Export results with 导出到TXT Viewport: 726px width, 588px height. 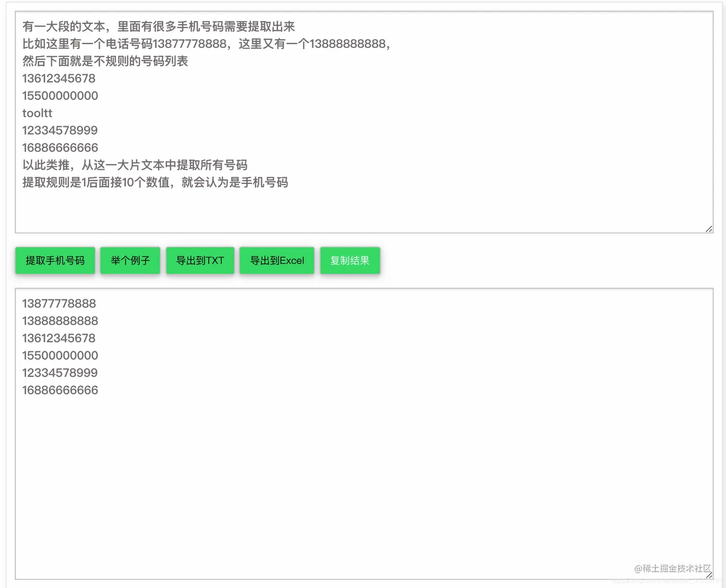[x=200, y=260]
